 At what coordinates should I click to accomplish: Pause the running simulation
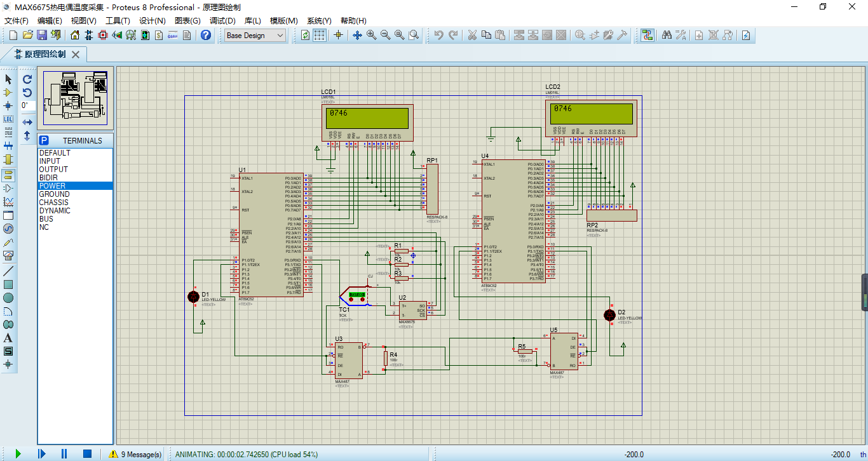(x=64, y=453)
